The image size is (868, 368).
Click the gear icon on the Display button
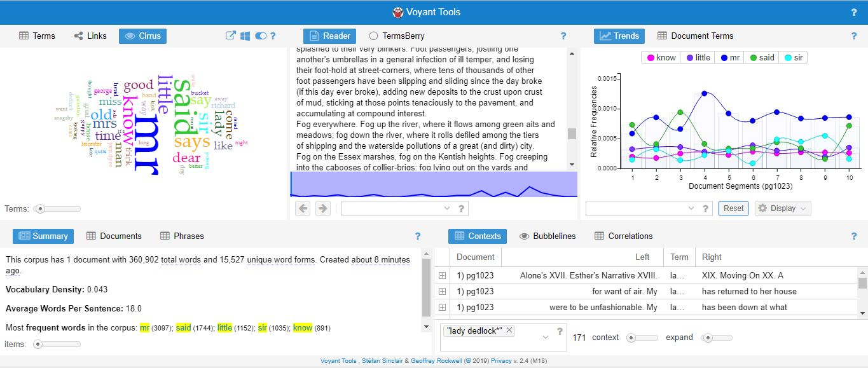762,208
